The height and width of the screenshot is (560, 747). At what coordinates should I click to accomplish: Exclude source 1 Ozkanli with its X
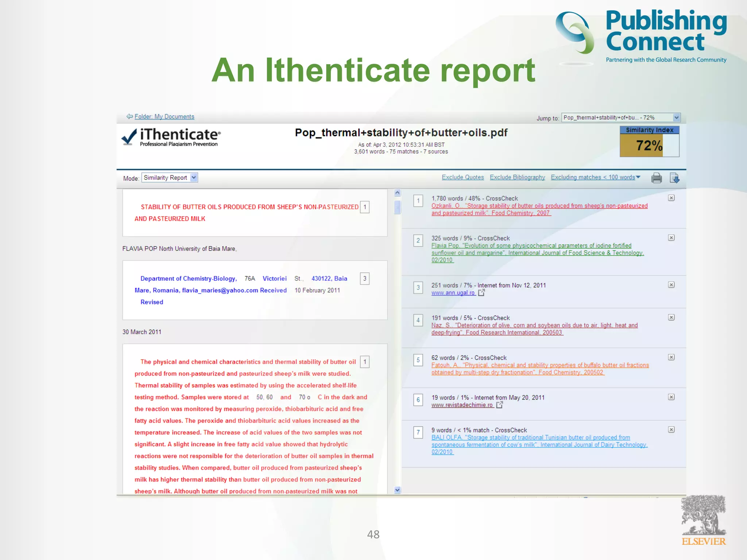tap(671, 198)
